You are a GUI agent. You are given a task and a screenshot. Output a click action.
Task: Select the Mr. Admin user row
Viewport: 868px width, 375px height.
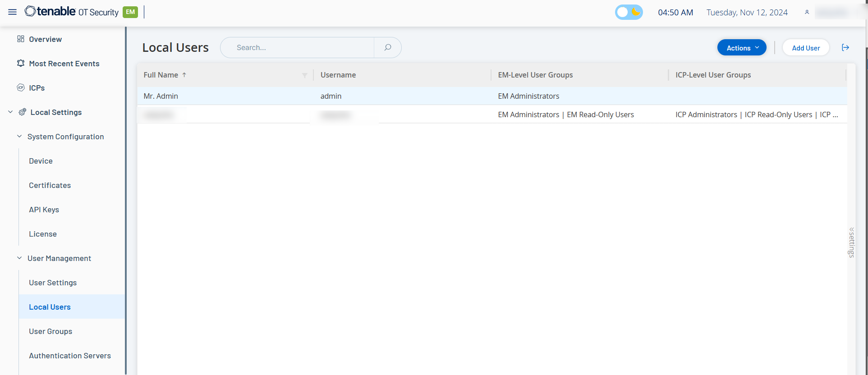pos(316,96)
